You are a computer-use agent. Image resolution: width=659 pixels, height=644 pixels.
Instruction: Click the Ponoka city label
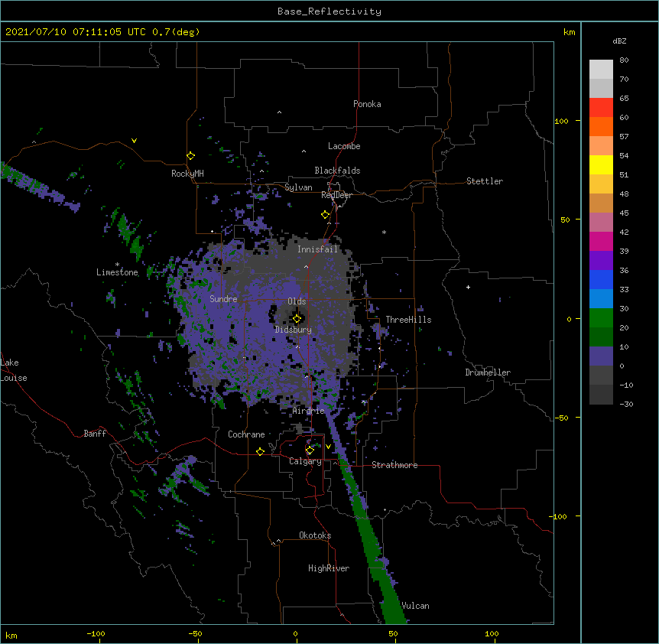(367, 104)
